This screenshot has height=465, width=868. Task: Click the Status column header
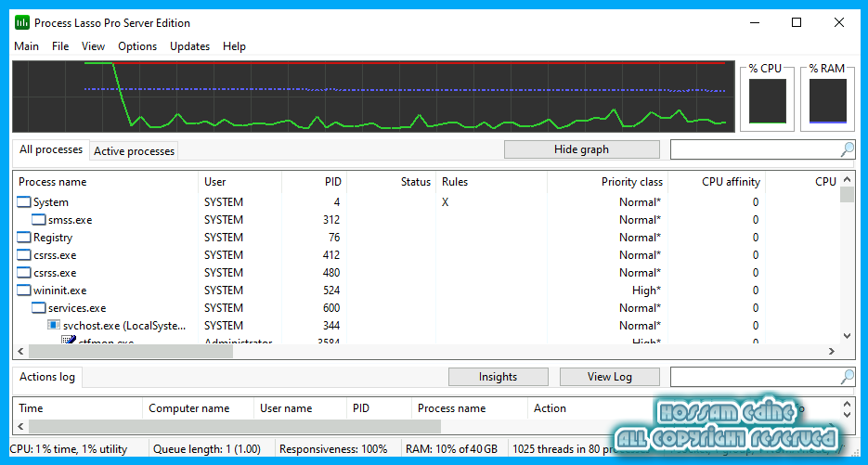(x=392, y=182)
